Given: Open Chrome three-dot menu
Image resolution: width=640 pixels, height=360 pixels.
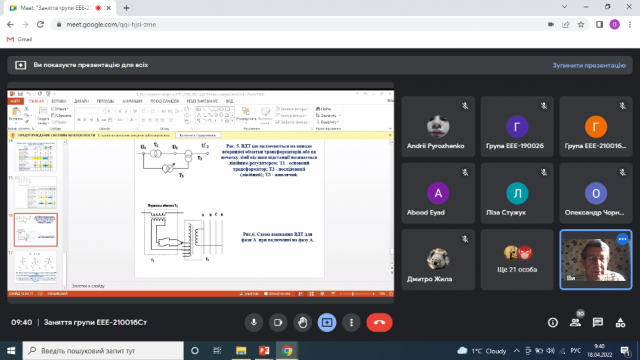Looking at the screenshot, I should coord(630,24).
